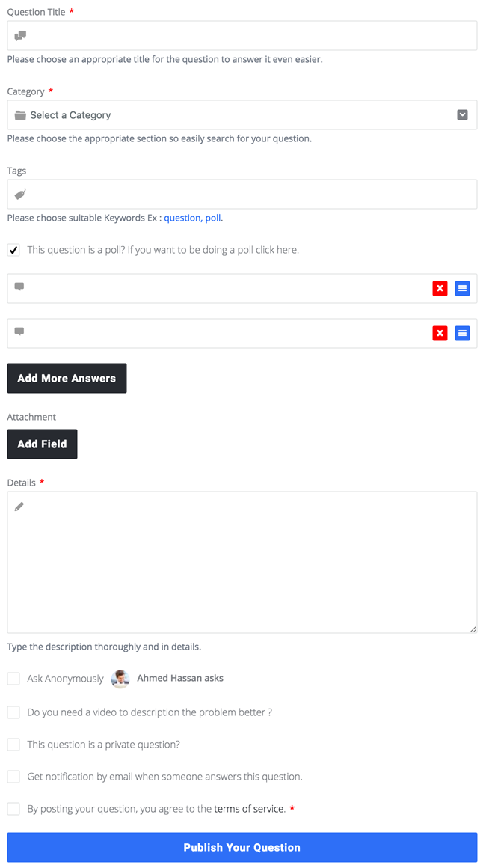
Task: Click the Publish Your Question button
Action: [x=242, y=848]
